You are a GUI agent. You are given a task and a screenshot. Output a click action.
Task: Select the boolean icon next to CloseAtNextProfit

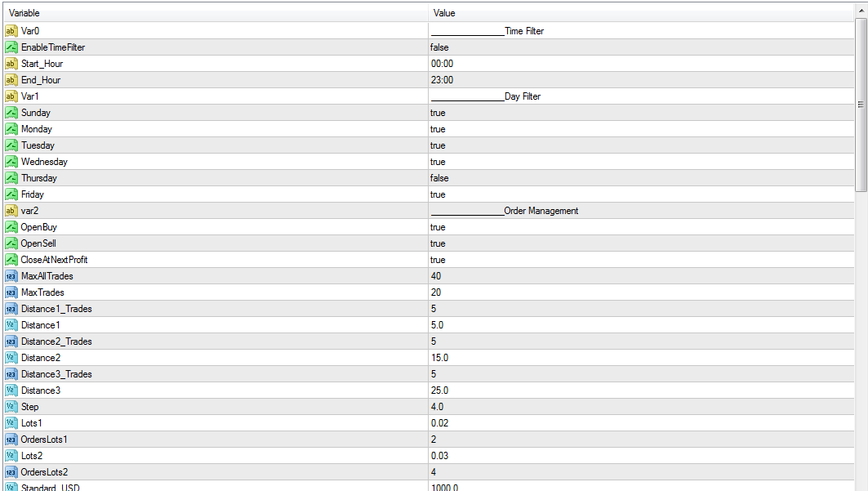pyautogui.click(x=11, y=260)
